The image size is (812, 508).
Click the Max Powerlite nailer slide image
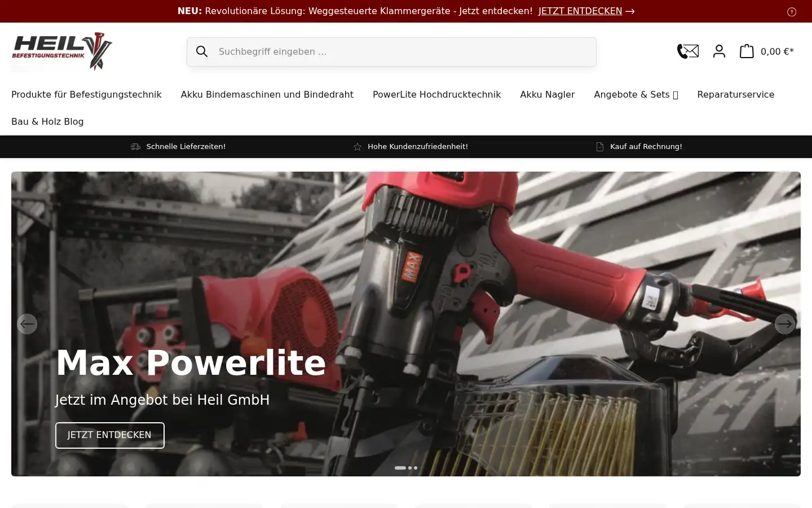(406, 324)
